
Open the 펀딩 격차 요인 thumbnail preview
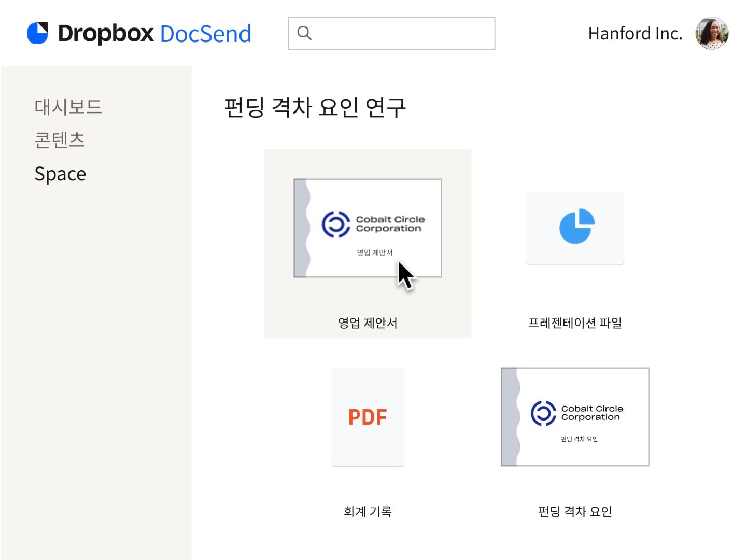(575, 416)
